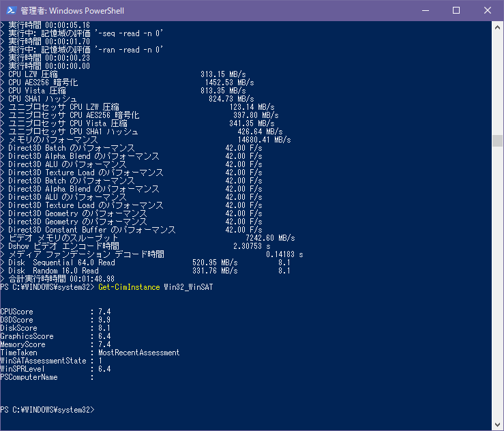Click the scrollbar up arrow

[x=497, y=27]
